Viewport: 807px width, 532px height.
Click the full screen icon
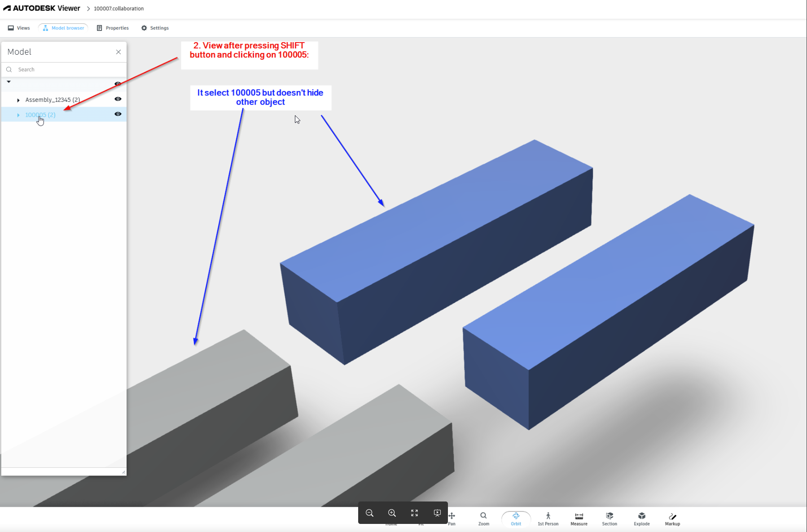414,513
